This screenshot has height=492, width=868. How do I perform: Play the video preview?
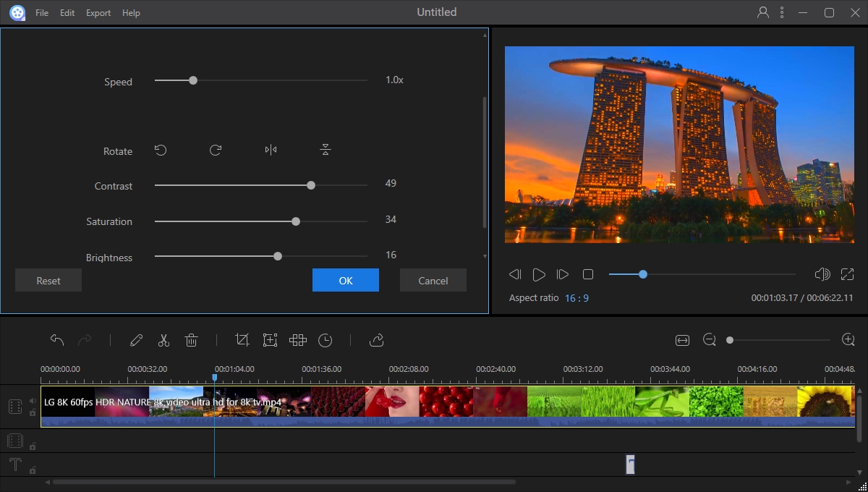(x=539, y=274)
